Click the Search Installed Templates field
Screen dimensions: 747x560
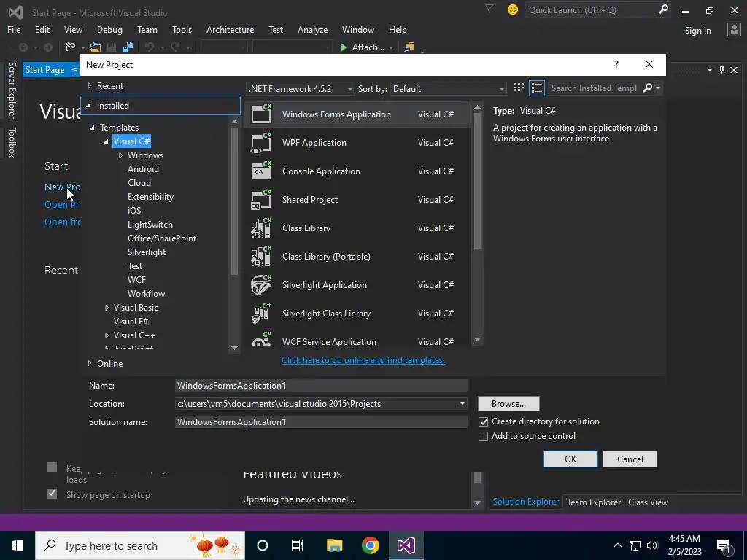click(594, 88)
